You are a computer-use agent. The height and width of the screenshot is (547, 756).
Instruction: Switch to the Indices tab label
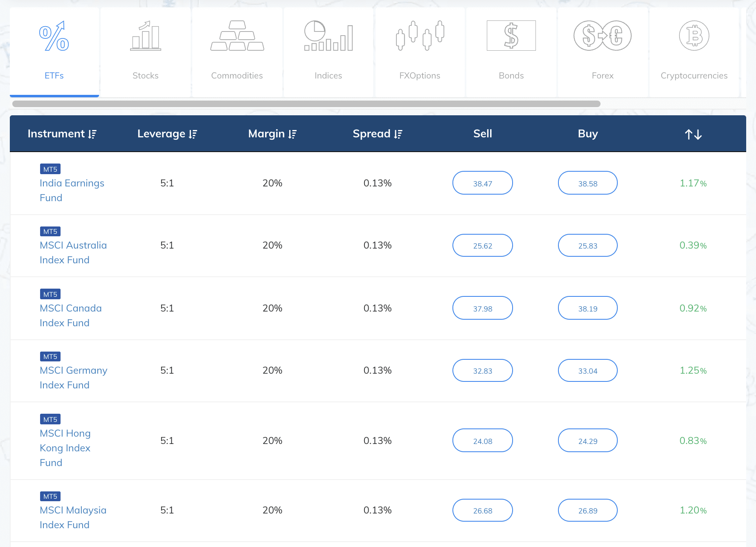point(328,76)
